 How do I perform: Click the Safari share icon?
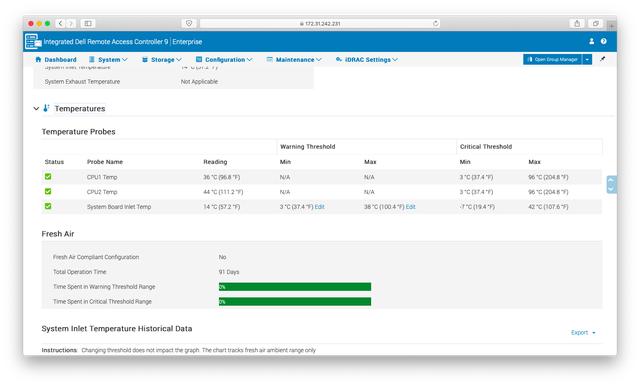tap(577, 23)
